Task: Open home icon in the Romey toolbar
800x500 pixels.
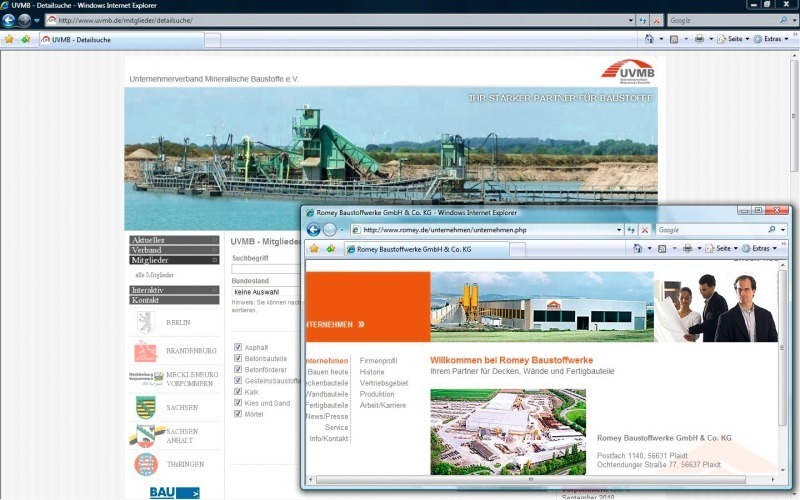Action: (637, 248)
